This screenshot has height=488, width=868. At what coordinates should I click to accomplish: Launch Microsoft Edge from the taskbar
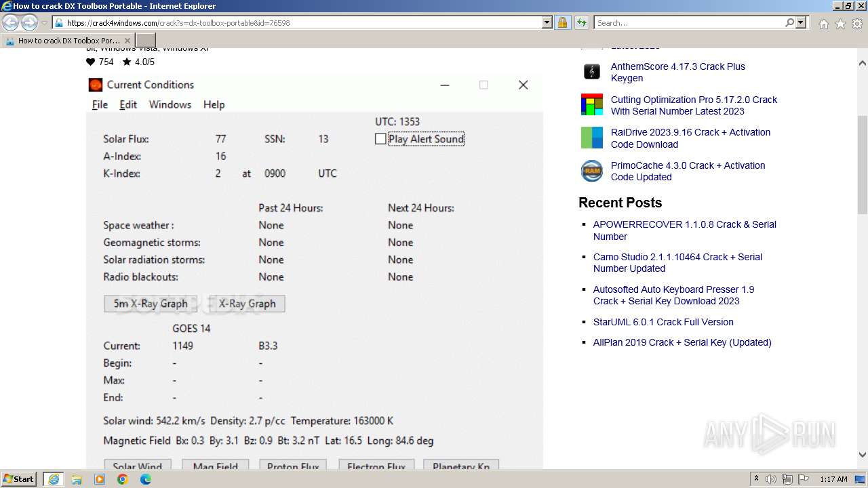(x=146, y=479)
